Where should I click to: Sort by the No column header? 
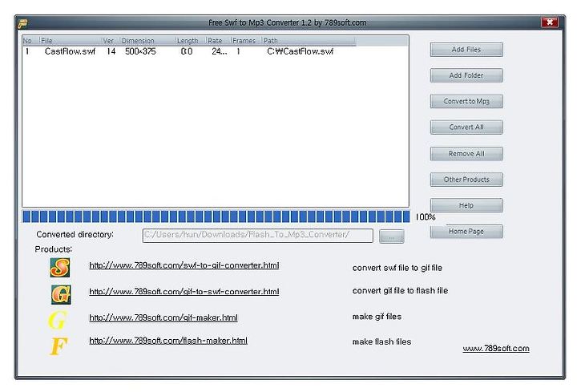click(x=30, y=41)
